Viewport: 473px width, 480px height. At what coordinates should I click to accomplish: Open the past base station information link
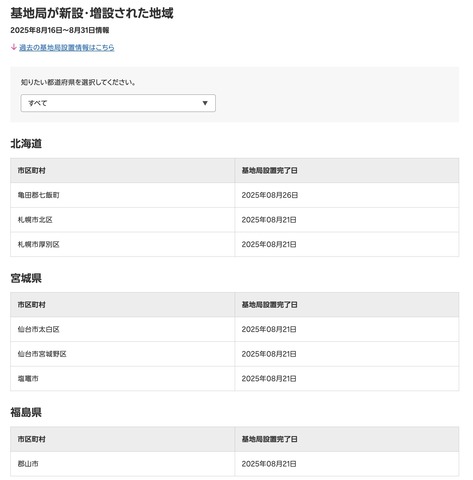click(x=67, y=48)
